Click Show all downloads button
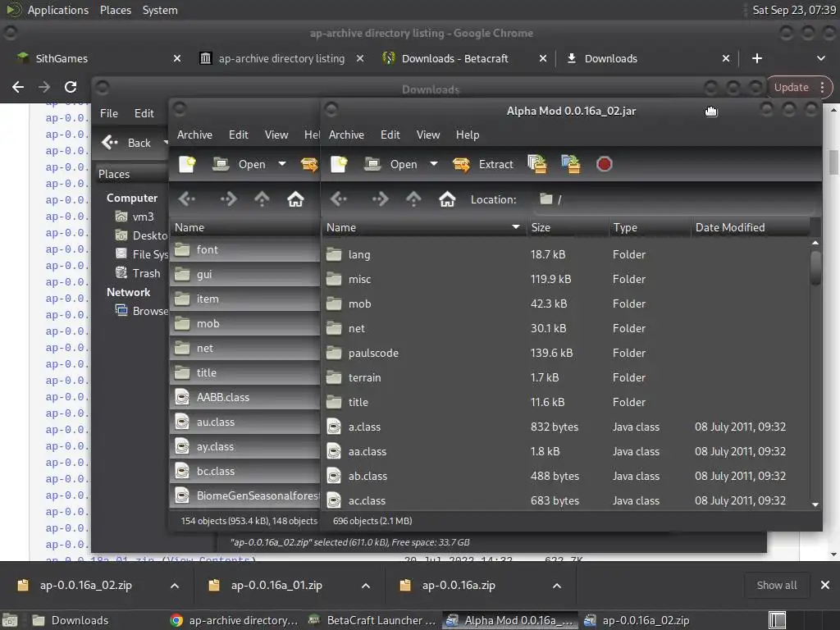The width and height of the screenshot is (840, 630). pos(776,586)
